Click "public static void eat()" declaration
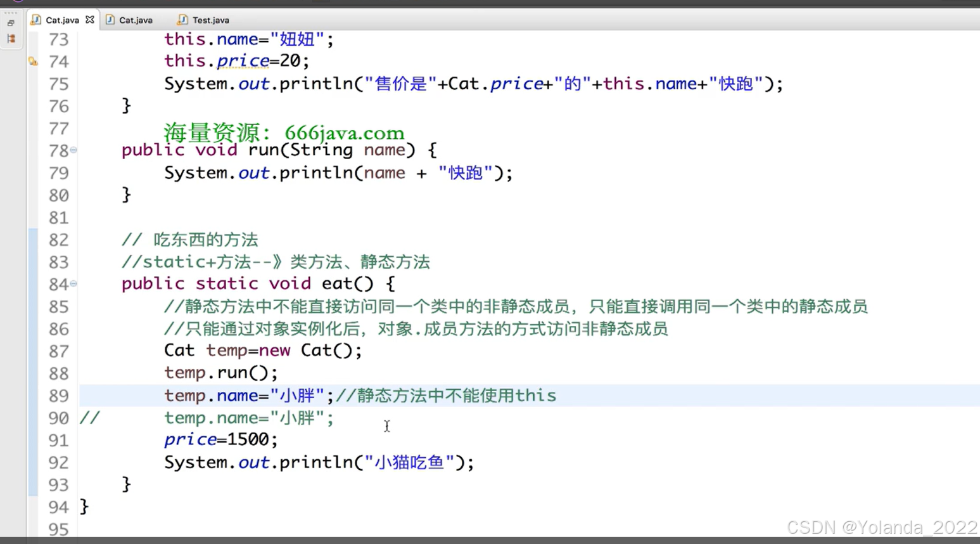 coord(248,283)
